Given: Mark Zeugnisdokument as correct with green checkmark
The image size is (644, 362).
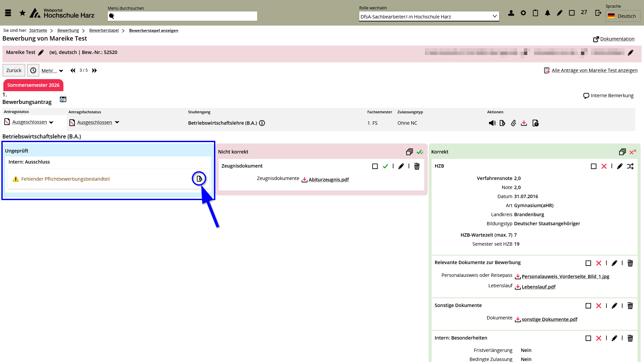Looking at the screenshot, I should pos(385,166).
